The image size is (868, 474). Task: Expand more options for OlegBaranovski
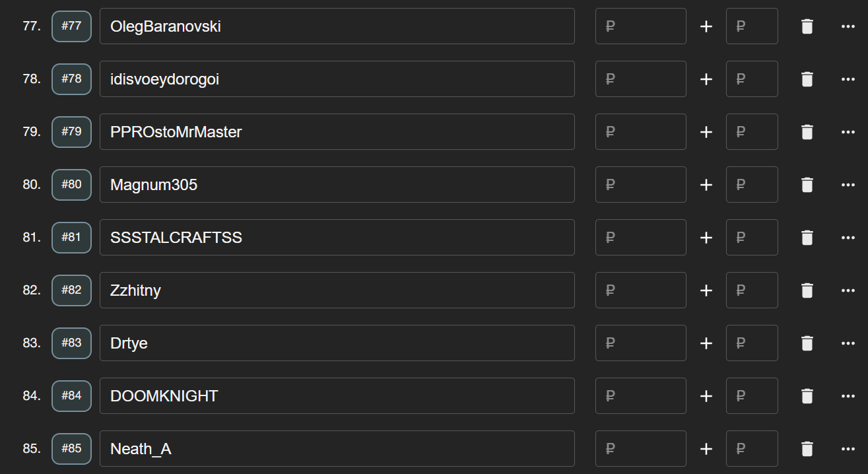point(848,26)
